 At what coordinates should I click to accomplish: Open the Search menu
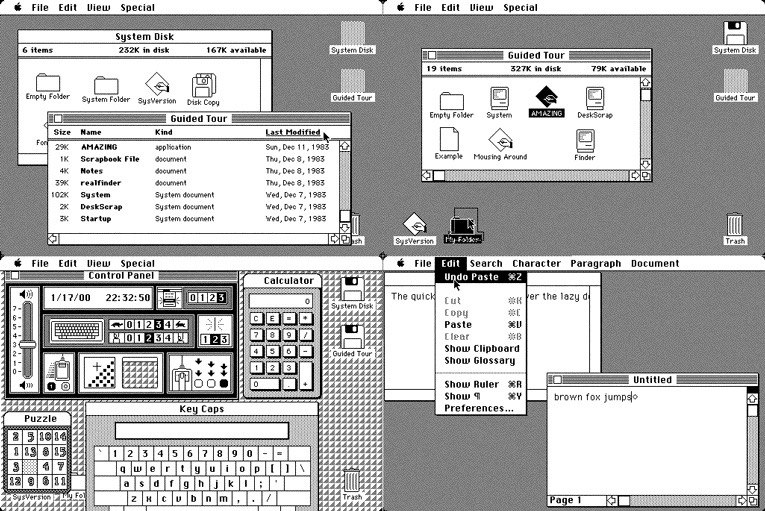pyautogui.click(x=486, y=264)
